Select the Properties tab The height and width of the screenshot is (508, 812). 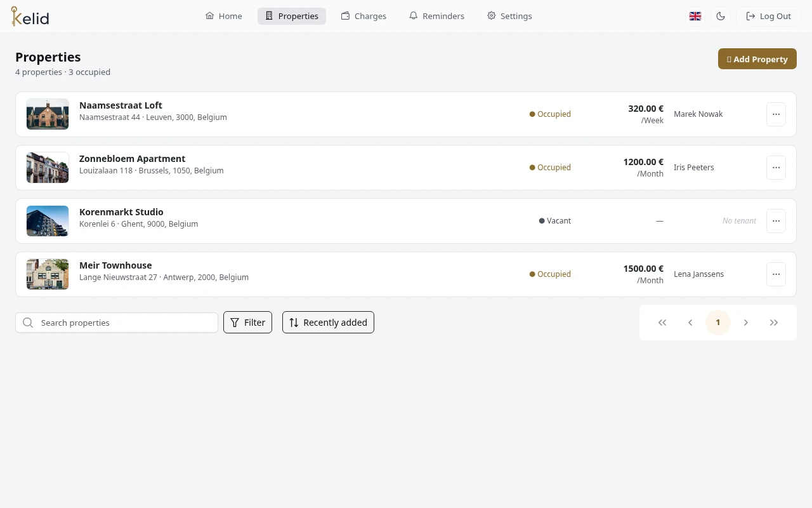[292, 17]
